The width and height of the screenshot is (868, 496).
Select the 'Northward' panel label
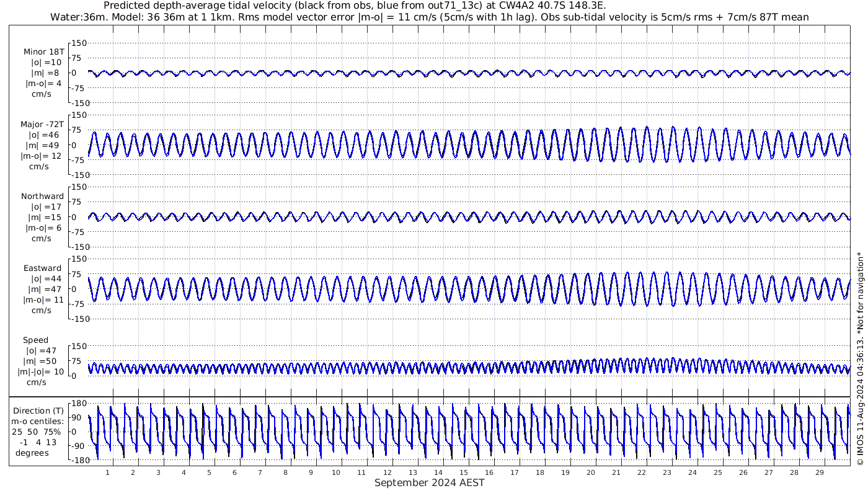coord(42,196)
